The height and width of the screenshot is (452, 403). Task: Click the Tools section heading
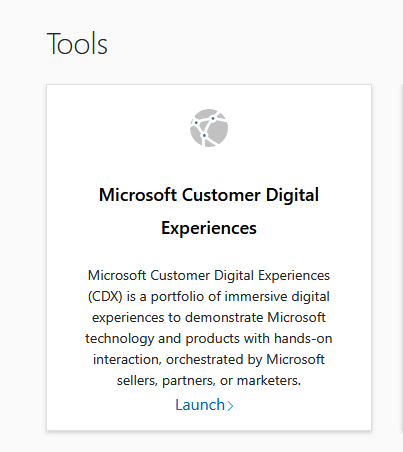pyautogui.click(x=77, y=43)
